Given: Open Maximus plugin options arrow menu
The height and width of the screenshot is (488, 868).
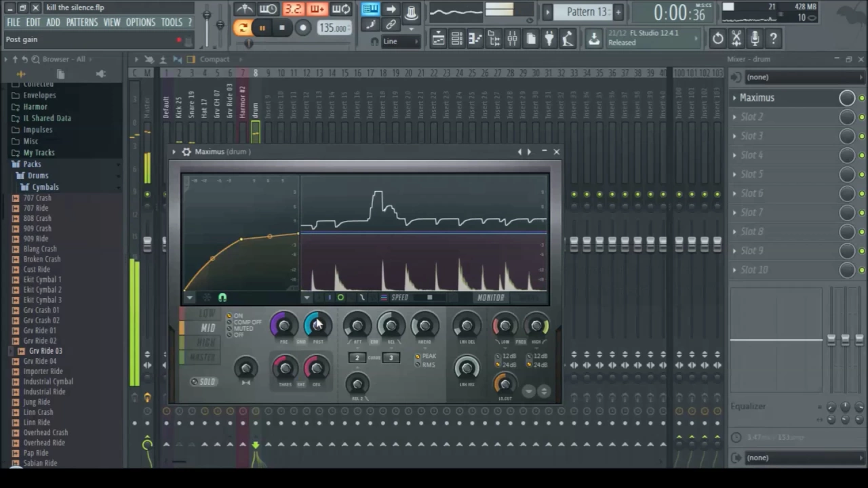Looking at the screenshot, I should pyautogui.click(x=174, y=152).
